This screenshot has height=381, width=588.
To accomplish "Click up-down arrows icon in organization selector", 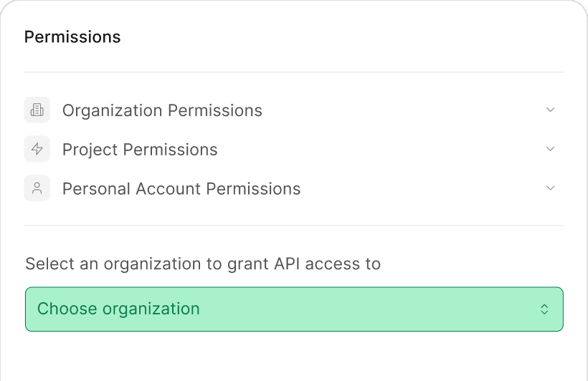I will (x=544, y=309).
